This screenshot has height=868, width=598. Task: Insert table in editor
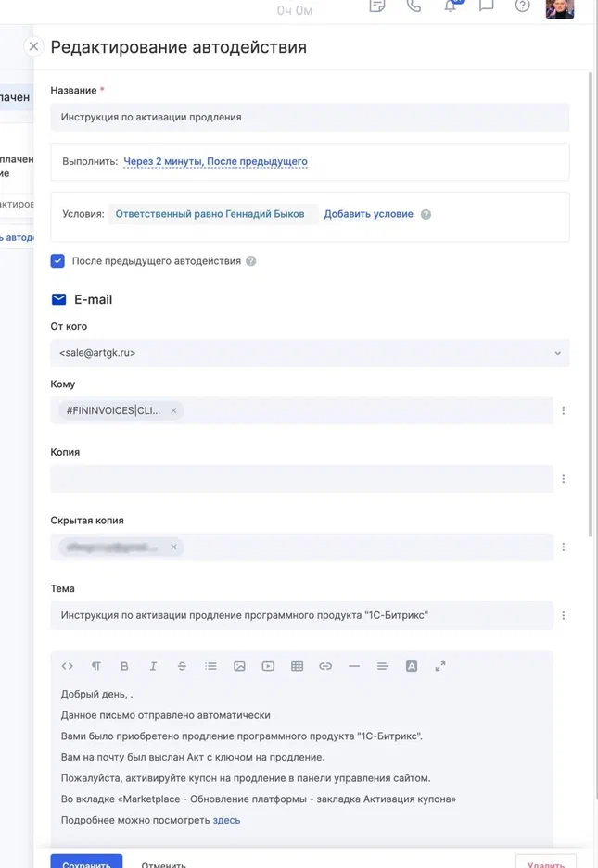(x=297, y=666)
